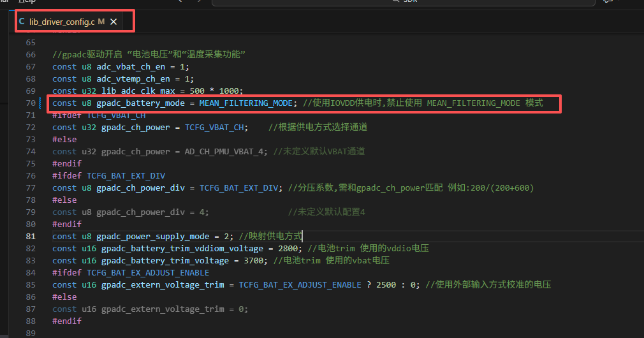644x338 pixels.
Task: Click line number 81 in the gutter
Action: coord(31,236)
